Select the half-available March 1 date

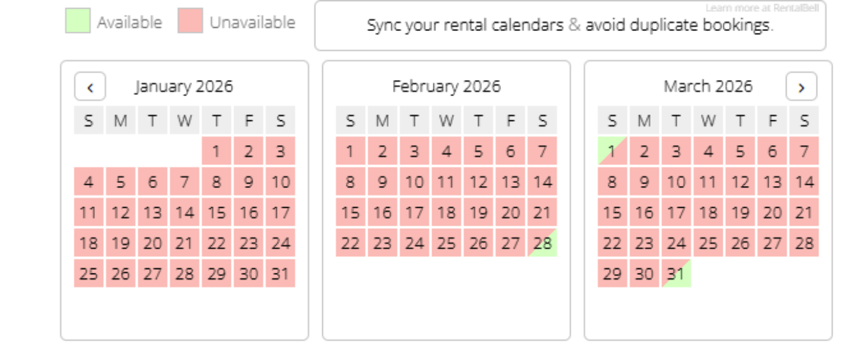tap(612, 151)
